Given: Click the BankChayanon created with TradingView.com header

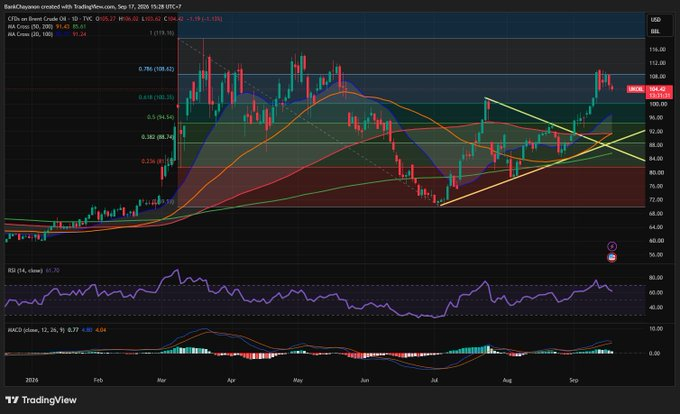Looking at the screenshot, I should pyautogui.click(x=92, y=7).
